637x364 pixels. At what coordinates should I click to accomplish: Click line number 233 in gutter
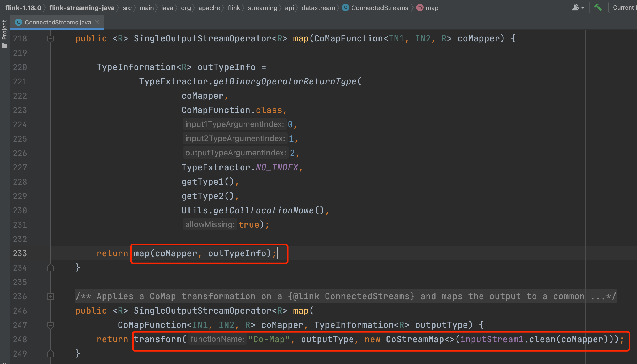point(20,253)
